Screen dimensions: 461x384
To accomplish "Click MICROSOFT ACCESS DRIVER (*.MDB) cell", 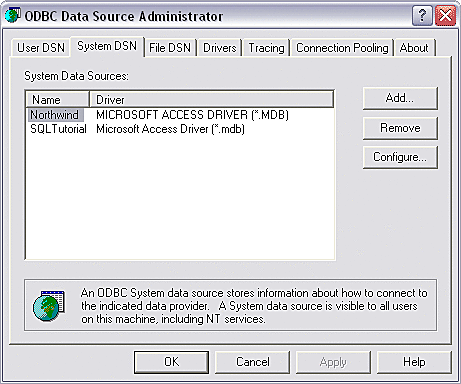I will coord(192,115).
